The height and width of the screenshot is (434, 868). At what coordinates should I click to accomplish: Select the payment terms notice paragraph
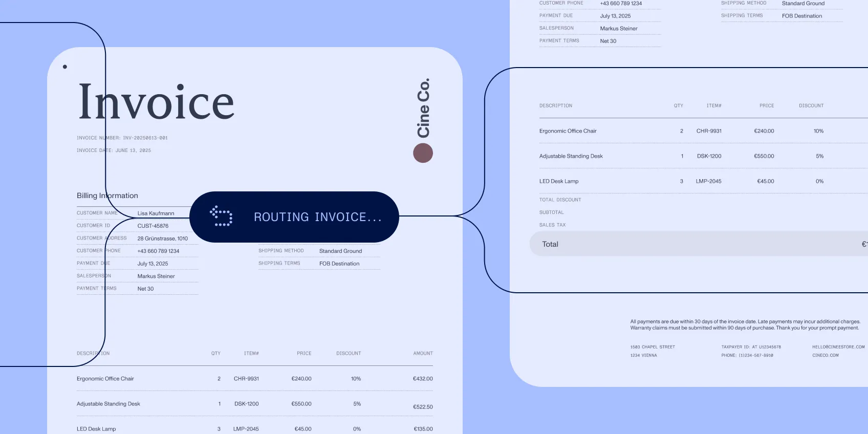745,325
